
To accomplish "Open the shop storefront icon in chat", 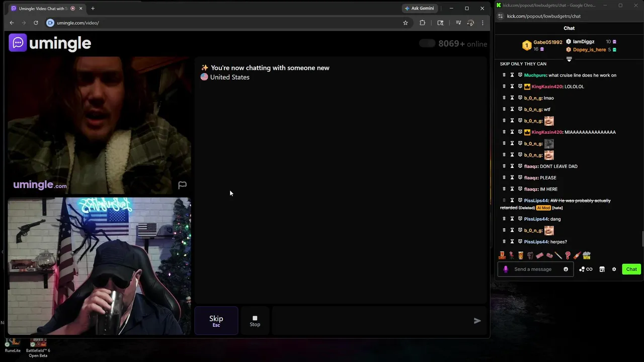I will pos(602,269).
